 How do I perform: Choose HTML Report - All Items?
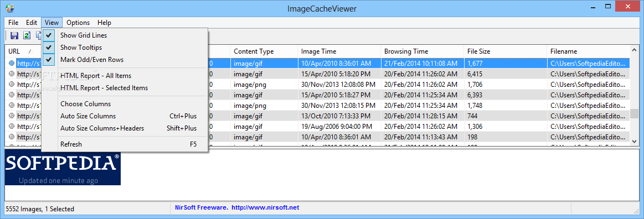[x=125, y=76]
